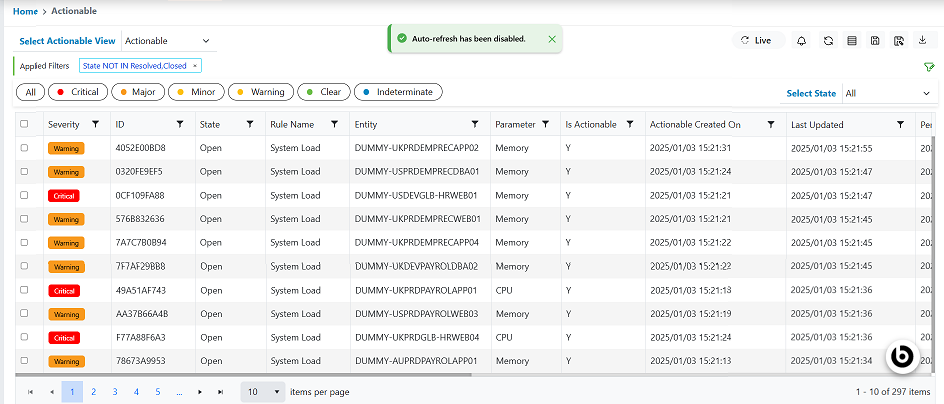Select checkbox for row 0CF109FA88
Image resolution: width=944 pixels, height=404 pixels.
(25, 195)
